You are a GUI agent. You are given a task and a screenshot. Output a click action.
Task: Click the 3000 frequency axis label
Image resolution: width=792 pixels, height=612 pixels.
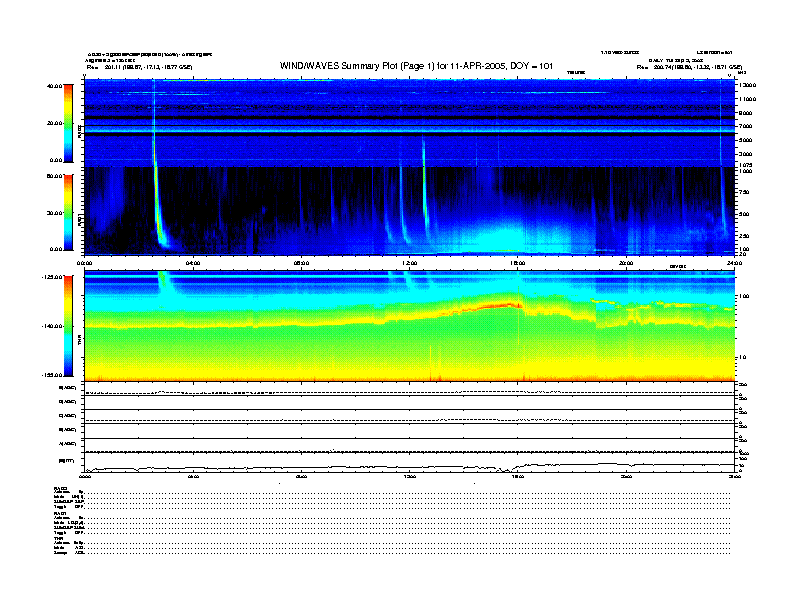click(746, 154)
